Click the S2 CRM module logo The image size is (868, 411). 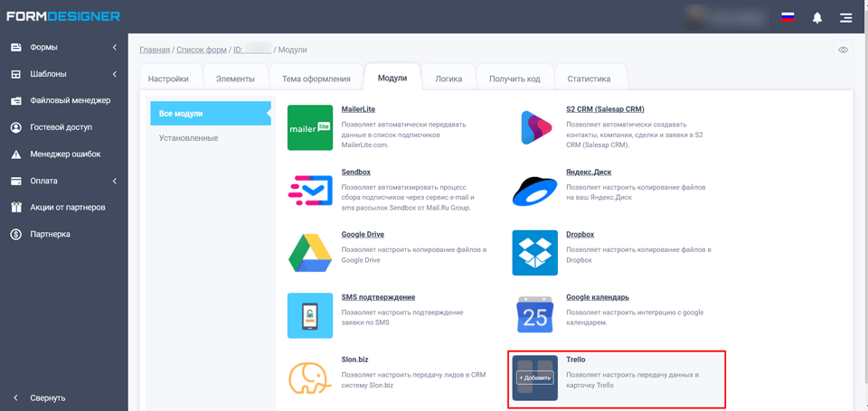pyautogui.click(x=535, y=127)
